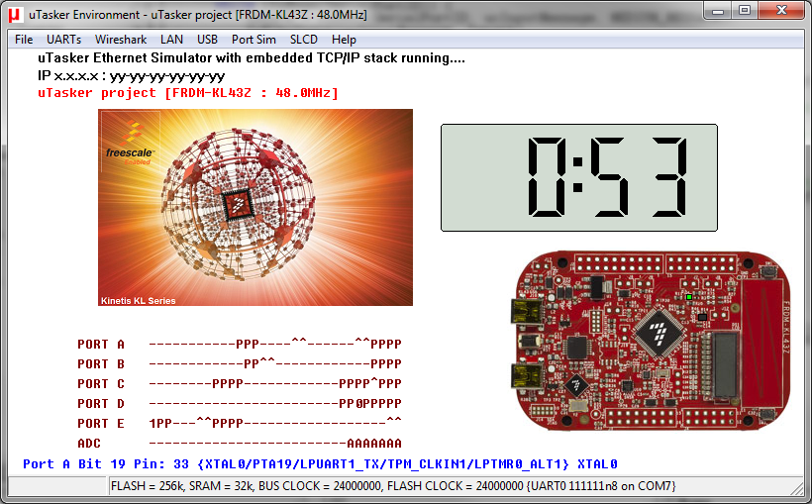Image resolution: width=812 pixels, height=504 pixels.
Task: Click the green LED on the board
Action: (x=689, y=297)
